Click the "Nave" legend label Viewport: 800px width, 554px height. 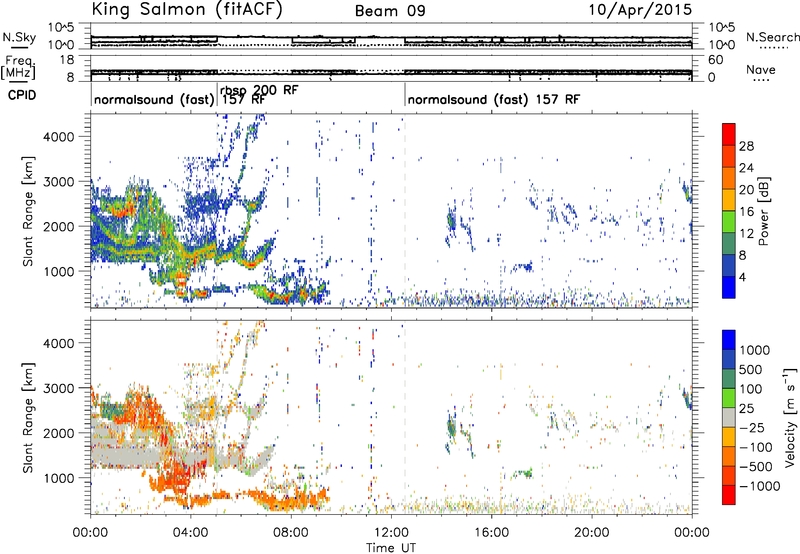(760, 70)
